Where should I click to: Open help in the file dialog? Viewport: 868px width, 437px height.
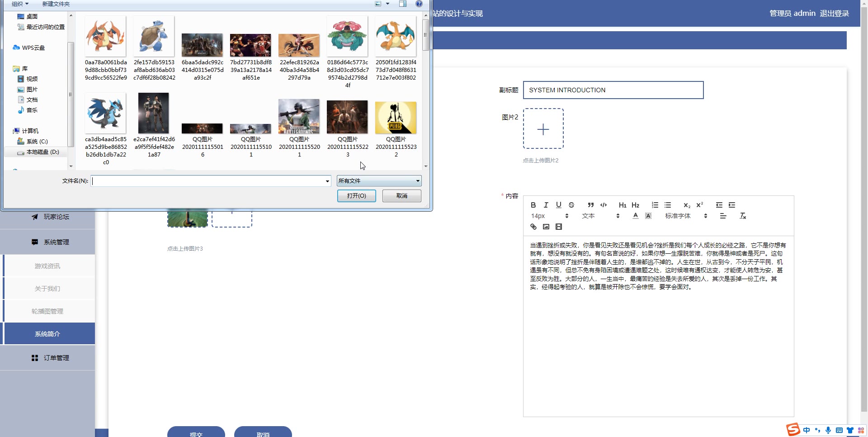419,4
